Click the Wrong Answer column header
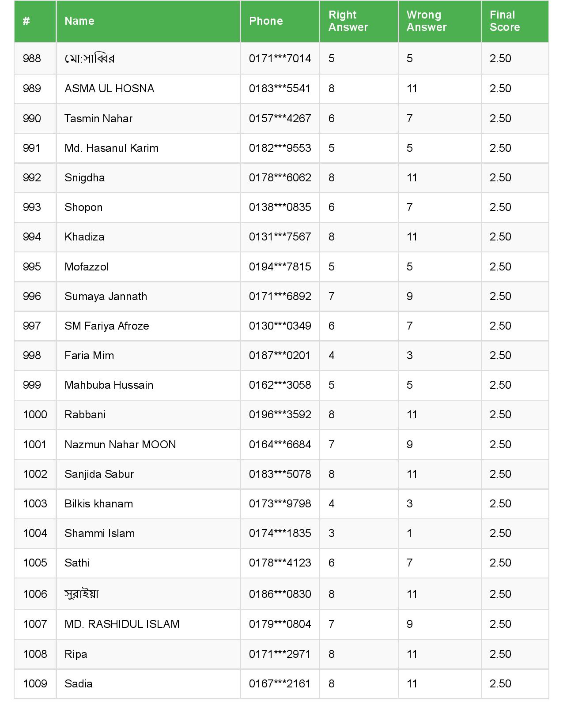Screen dimensions: 563x728 pos(427,21)
